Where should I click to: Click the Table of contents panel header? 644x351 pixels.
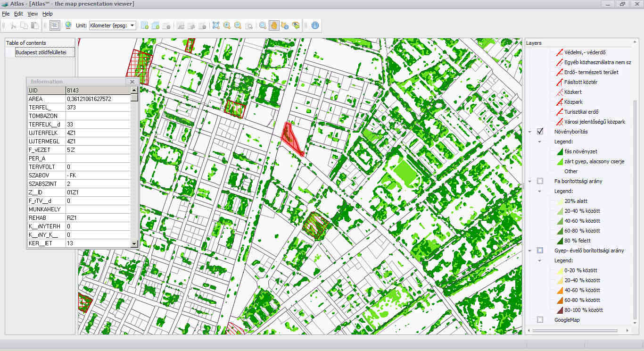pos(40,43)
